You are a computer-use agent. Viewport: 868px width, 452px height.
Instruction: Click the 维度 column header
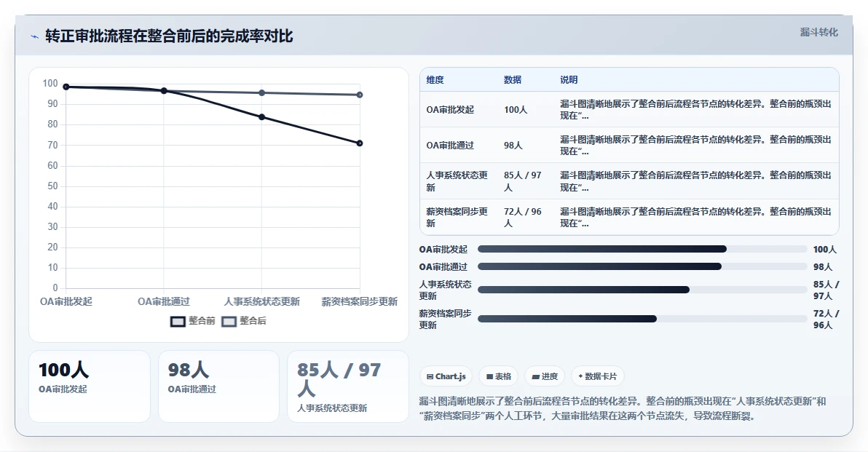tap(435, 79)
